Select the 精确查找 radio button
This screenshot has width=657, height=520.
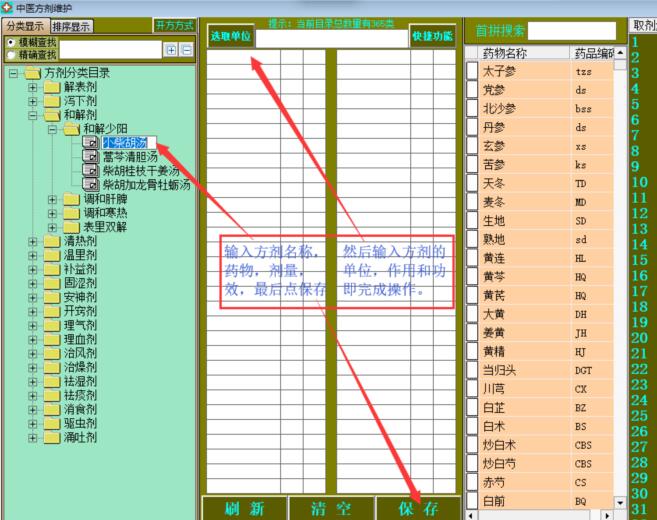pyautogui.click(x=10, y=55)
